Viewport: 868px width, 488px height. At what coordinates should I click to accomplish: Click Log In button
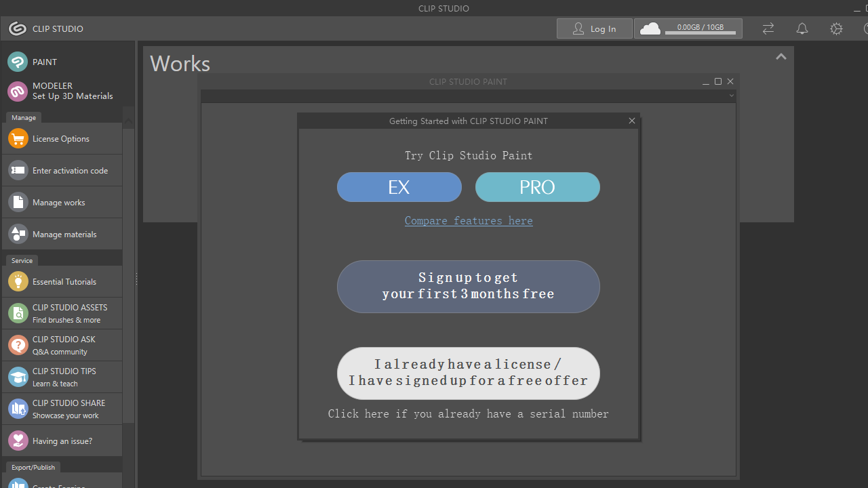(x=595, y=28)
